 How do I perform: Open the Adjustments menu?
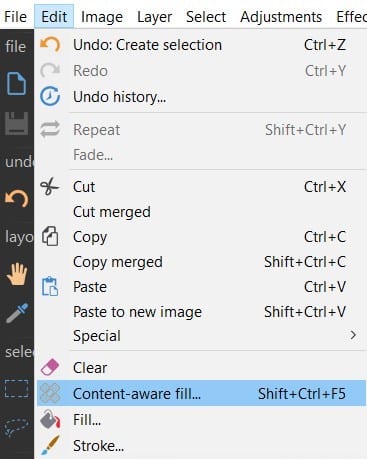click(281, 17)
